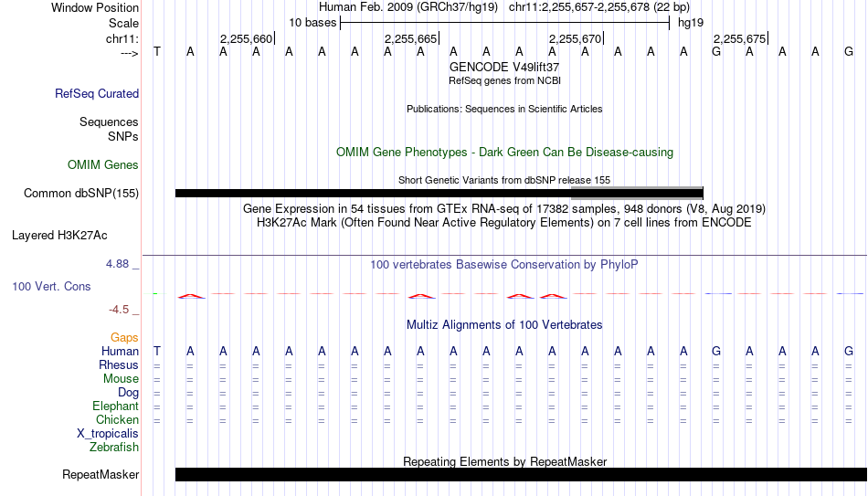Click the first G in Human alignment row

click(x=716, y=352)
